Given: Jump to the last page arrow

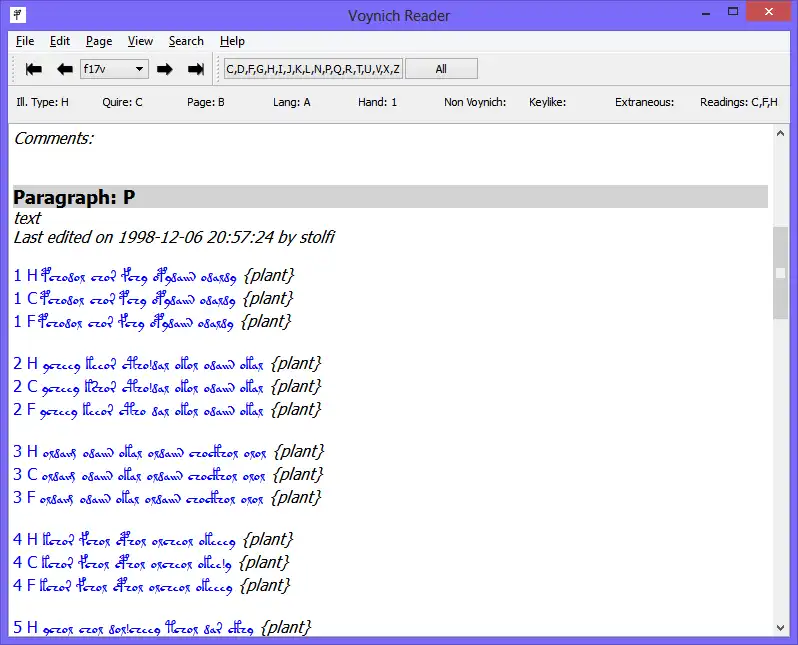Looking at the screenshot, I should click(195, 69).
